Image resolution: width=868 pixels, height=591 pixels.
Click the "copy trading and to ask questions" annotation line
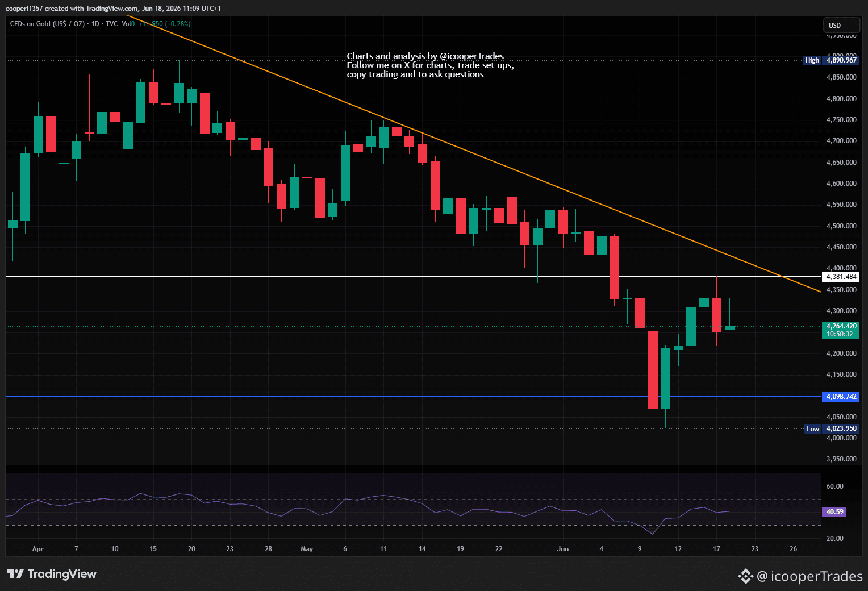coord(415,74)
